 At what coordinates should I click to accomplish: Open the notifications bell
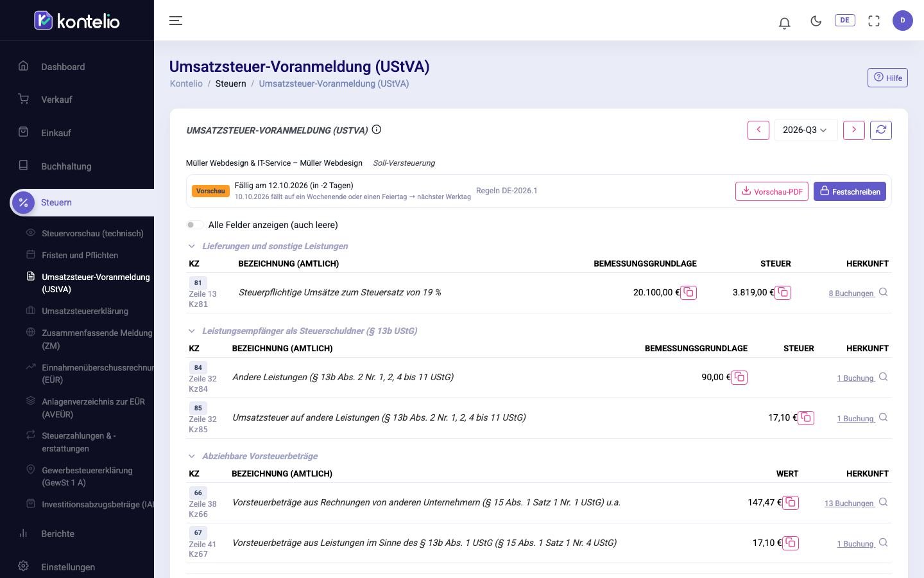(784, 22)
